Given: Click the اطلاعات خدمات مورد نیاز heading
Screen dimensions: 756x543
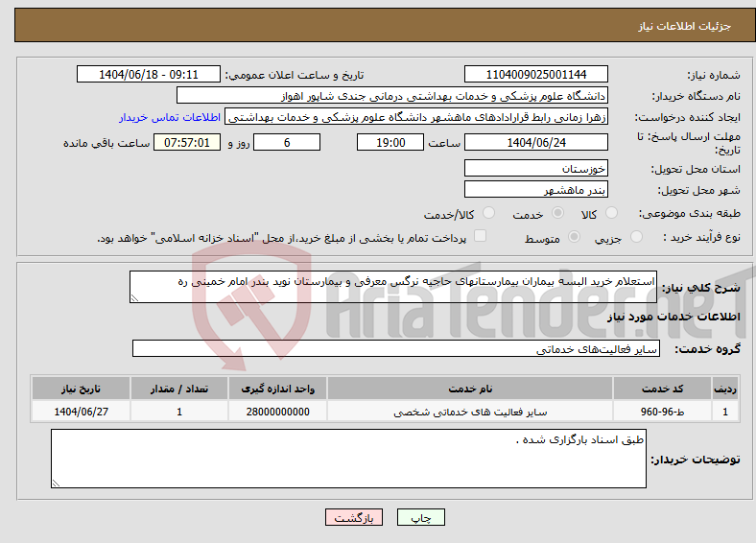Looking at the screenshot, I should pos(673,317).
